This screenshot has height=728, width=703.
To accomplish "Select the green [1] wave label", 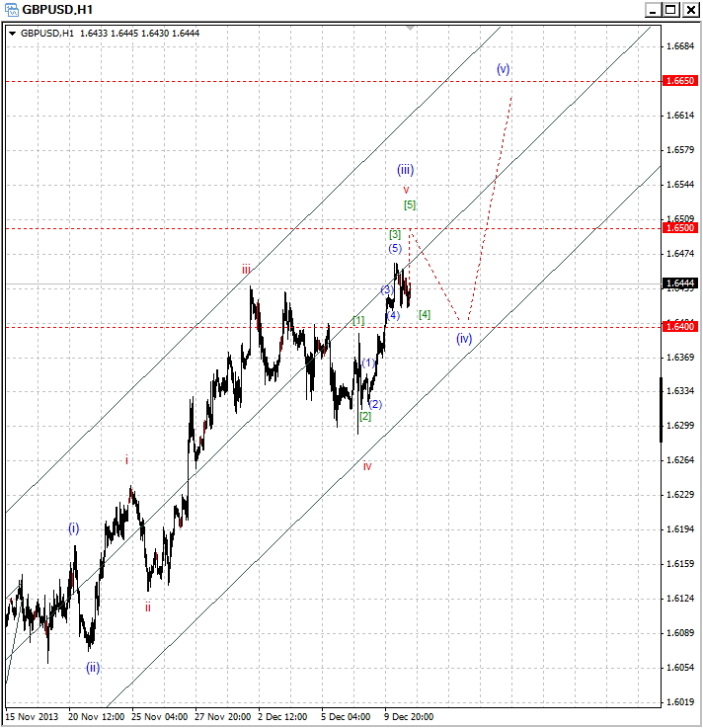I will pyautogui.click(x=358, y=320).
